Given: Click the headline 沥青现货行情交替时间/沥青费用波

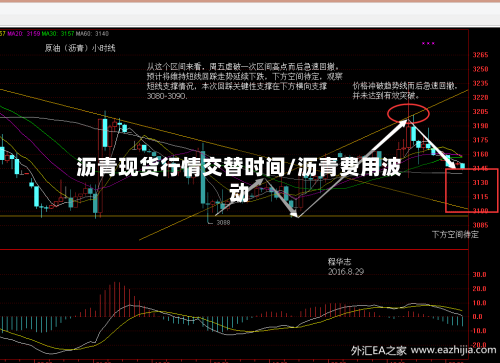Looking at the screenshot, I should (x=239, y=167).
